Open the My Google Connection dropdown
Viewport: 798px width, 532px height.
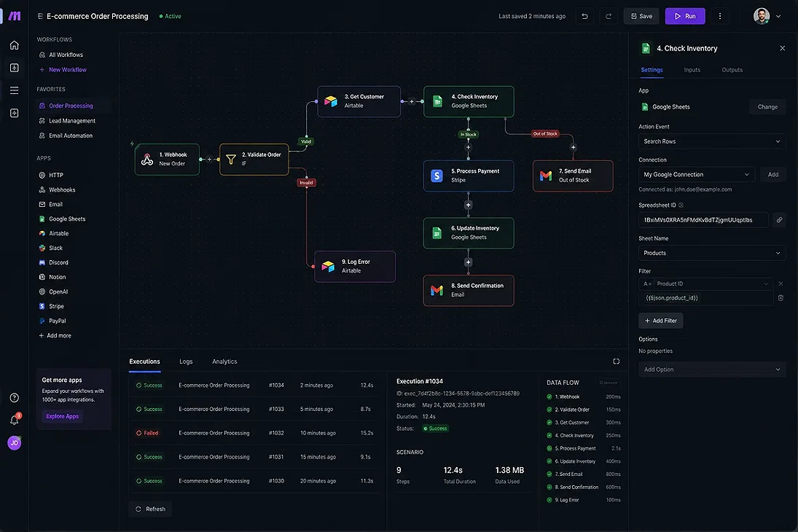(697, 175)
